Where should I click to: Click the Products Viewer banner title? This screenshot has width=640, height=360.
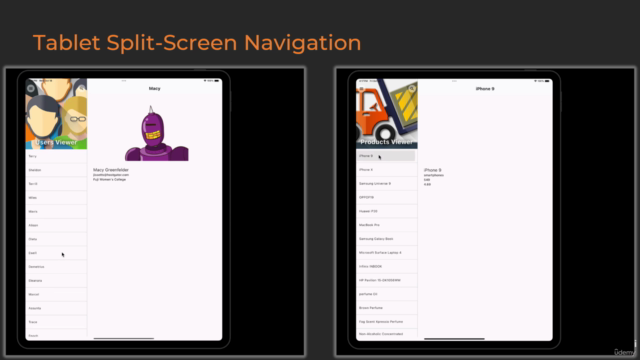(387, 142)
